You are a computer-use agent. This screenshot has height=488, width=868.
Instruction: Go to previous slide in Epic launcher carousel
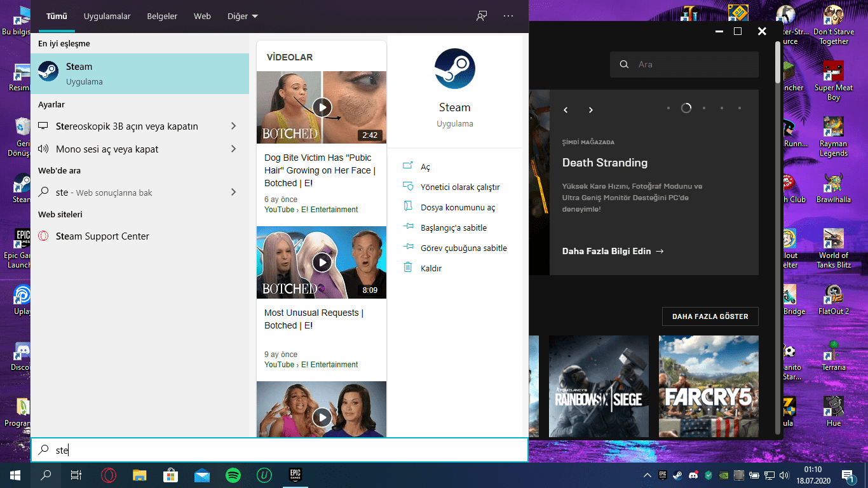pyautogui.click(x=566, y=110)
